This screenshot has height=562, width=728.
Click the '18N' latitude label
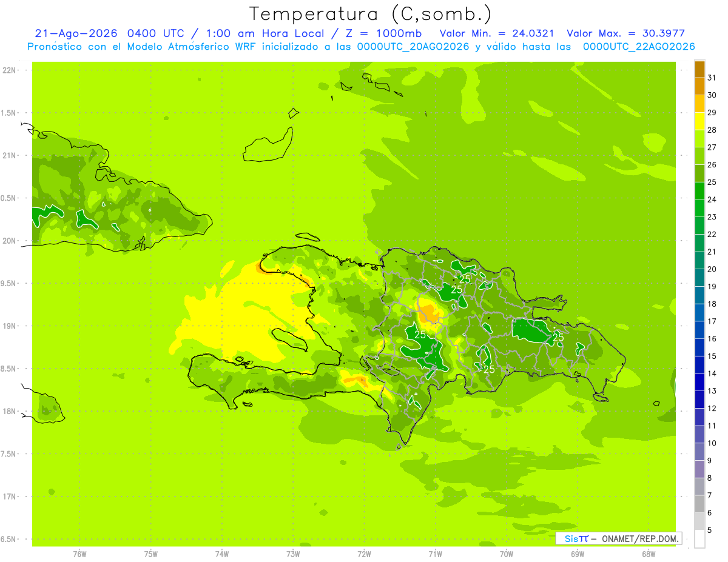point(8,411)
